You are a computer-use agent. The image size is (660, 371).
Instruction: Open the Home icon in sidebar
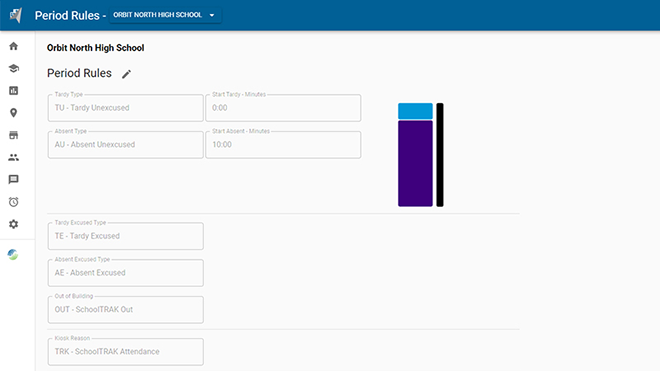pyautogui.click(x=13, y=46)
